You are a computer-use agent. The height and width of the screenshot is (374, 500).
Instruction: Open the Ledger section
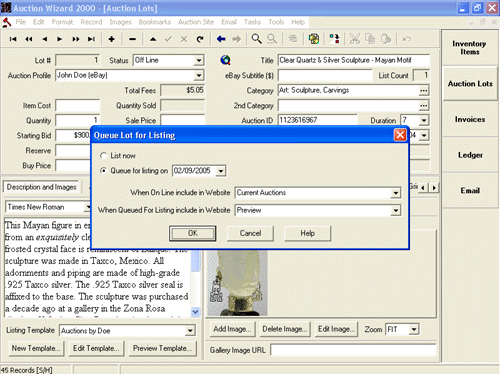[x=469, y=155]
